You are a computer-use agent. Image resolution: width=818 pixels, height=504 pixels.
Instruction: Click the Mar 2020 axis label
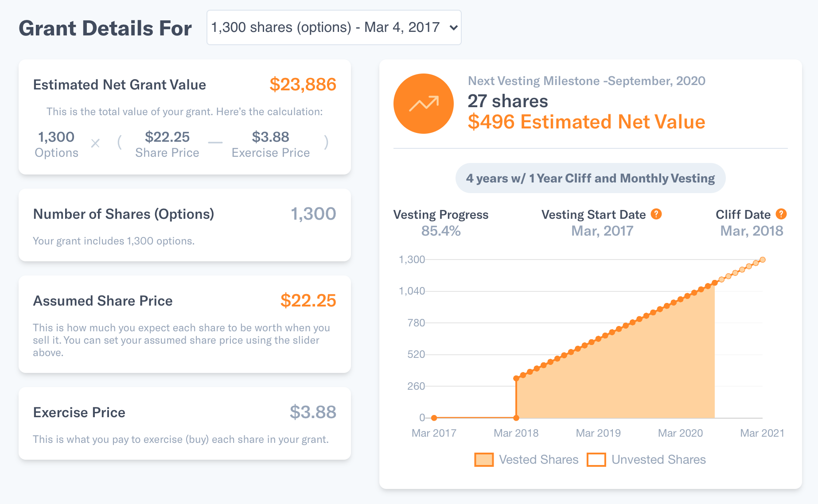(680, 433)
